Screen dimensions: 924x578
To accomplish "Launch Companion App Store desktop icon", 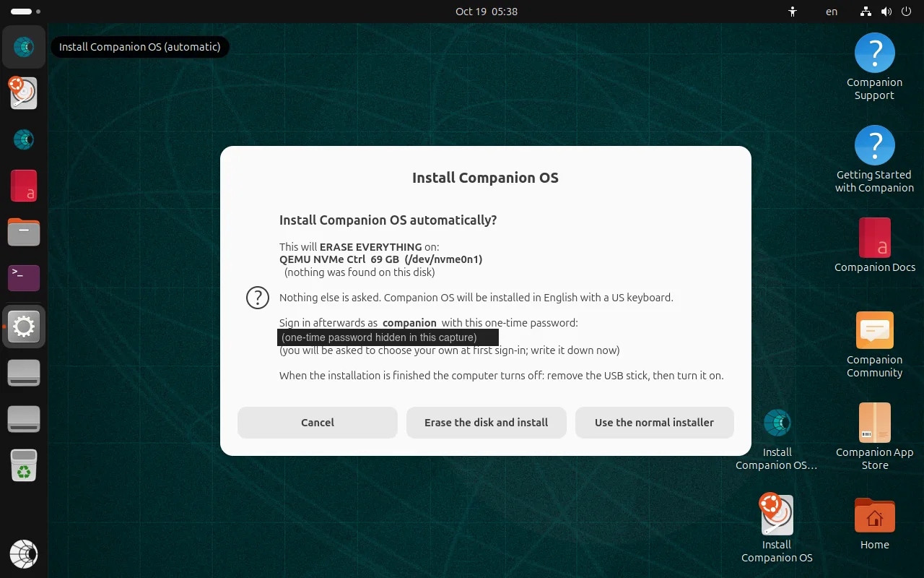I will click(x=874, y=437).
